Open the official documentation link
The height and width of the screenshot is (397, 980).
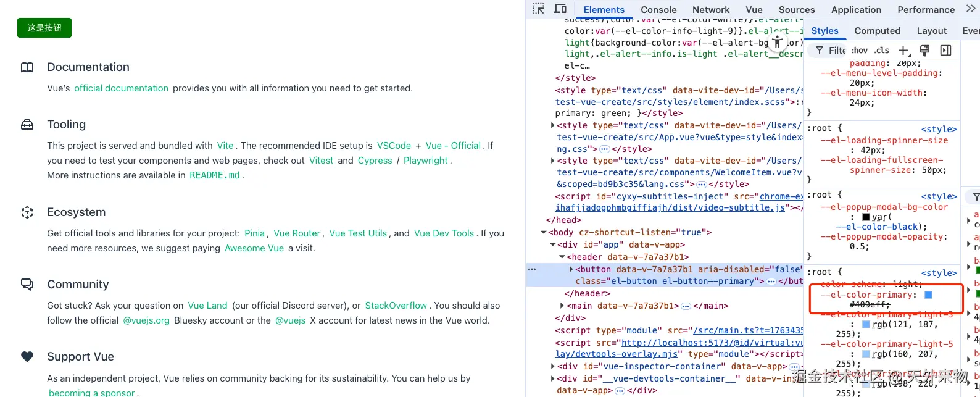[121, 88]
